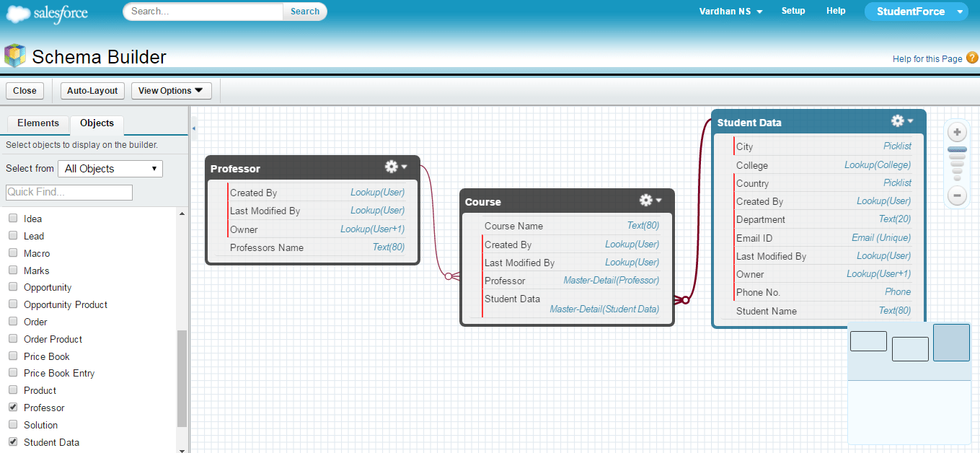The width and height of the screenshot is (980, 453).
Task: Check the Product object checkbox
Action: [x=12, y=390]
